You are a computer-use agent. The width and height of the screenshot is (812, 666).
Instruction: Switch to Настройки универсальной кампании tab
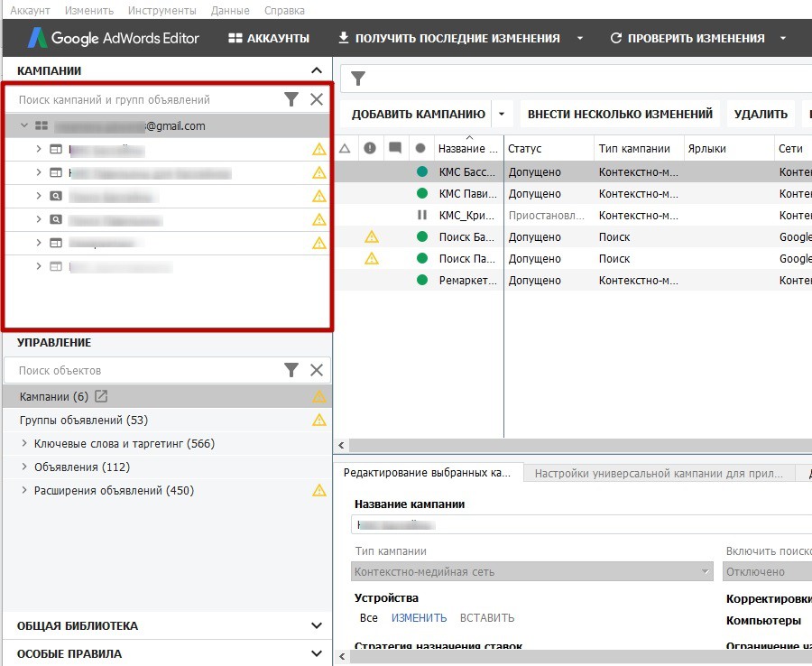click(659, 474)
